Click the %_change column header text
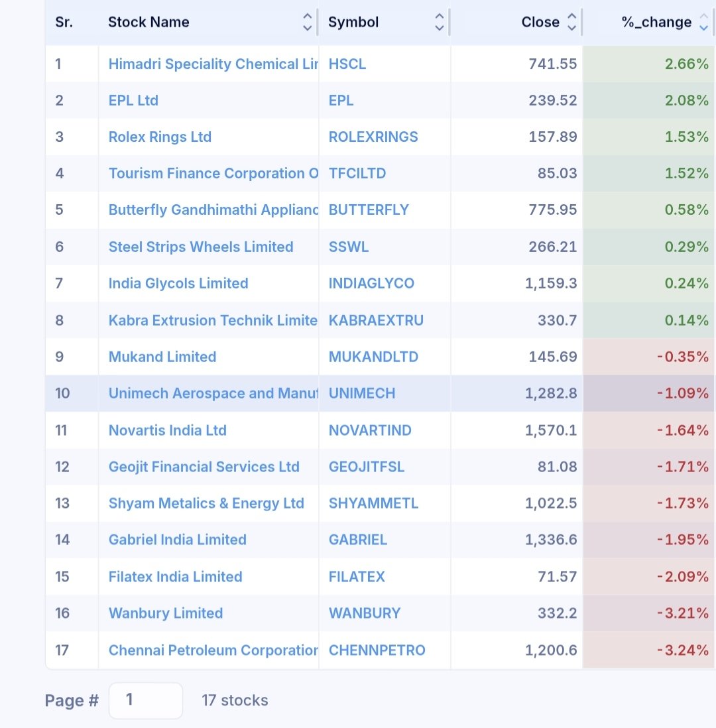 pyautogui.click(x=656, y=22)
